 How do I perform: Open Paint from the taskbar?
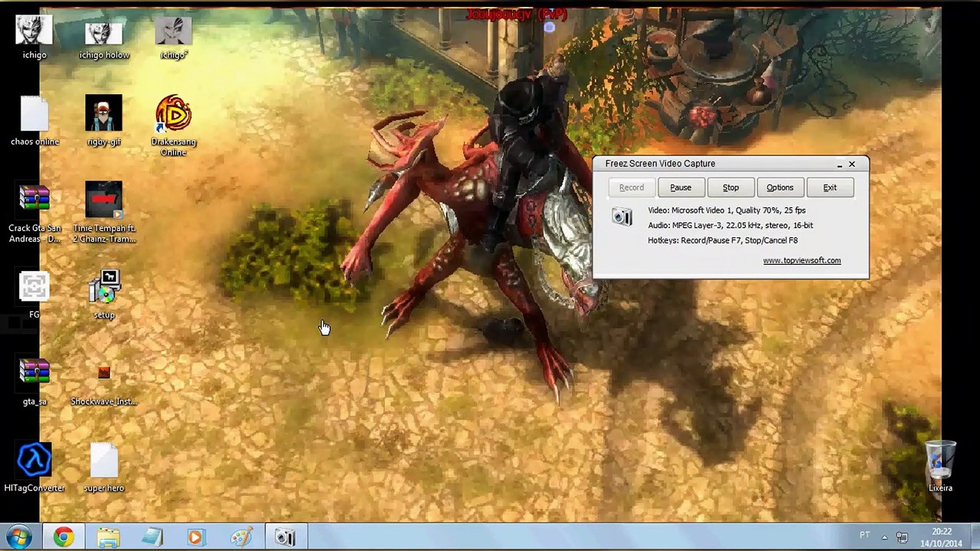[241, 537]
